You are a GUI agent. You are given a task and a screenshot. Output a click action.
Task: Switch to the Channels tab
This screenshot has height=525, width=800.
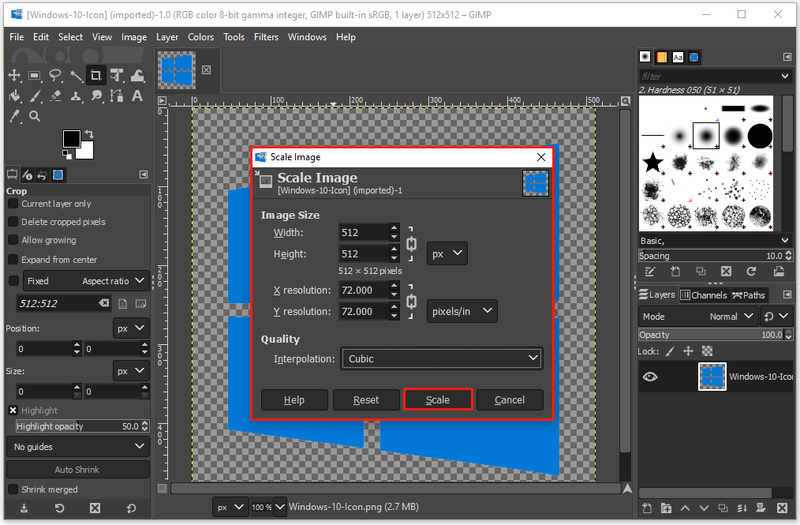[x=704, y=295]
